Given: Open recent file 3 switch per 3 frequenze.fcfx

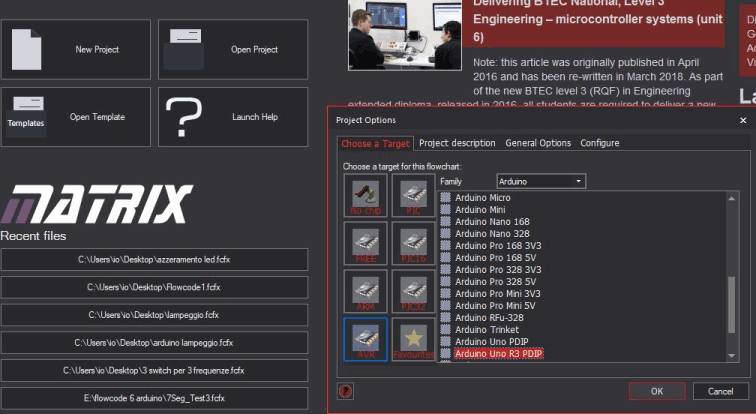Looking at the screenshot, I should click(154, 371).
